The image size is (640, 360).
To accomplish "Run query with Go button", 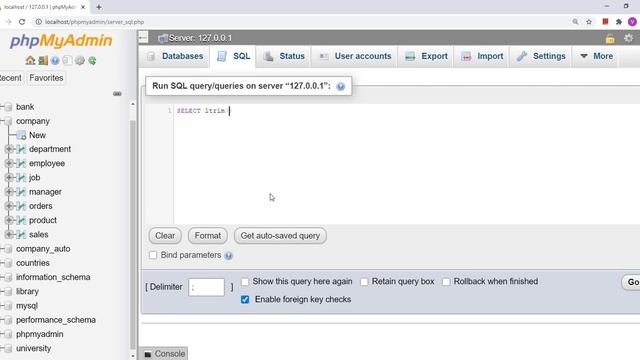I will click(632, 282).
